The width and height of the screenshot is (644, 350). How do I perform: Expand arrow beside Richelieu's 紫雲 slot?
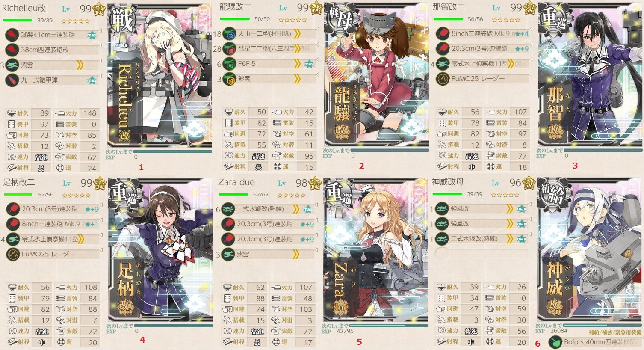pos(101,61)
